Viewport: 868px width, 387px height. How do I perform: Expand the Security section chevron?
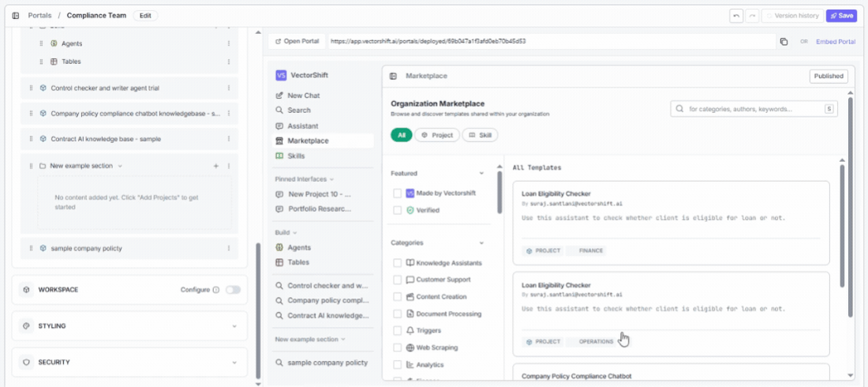234,362
